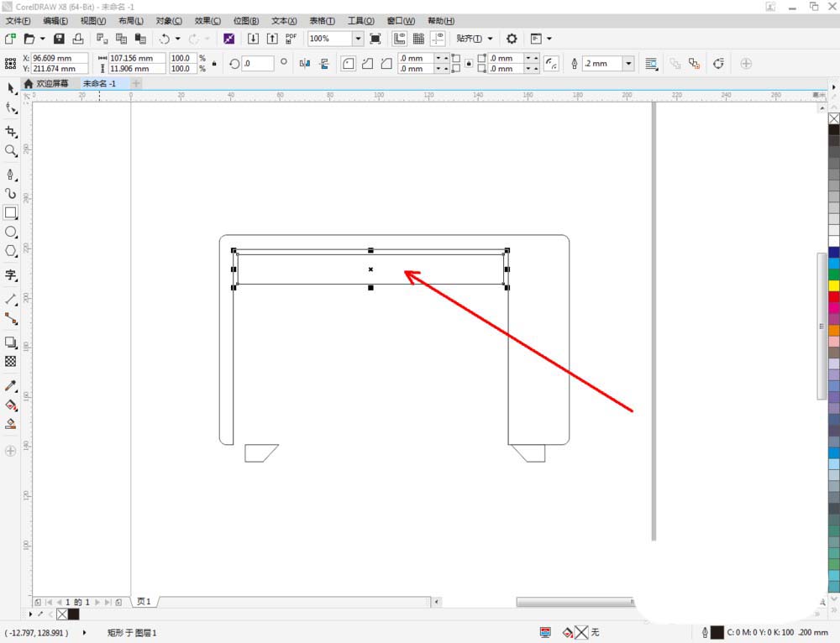Image resolution: width=840 pixels, height=643 pixels.
Task: Toggle Show Rulers button
Action: point(399,39)
